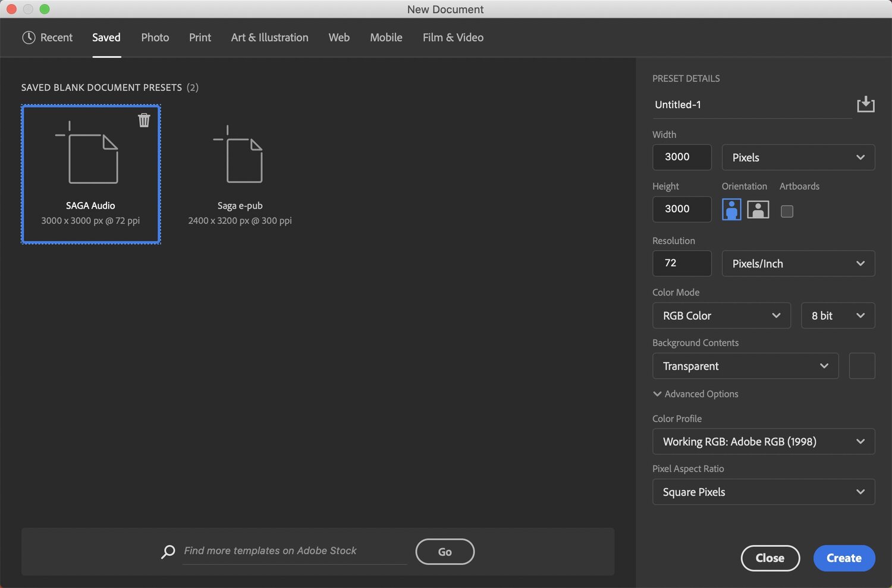Switch to the Print tab
892x588 pixels.
pos(200,37)
